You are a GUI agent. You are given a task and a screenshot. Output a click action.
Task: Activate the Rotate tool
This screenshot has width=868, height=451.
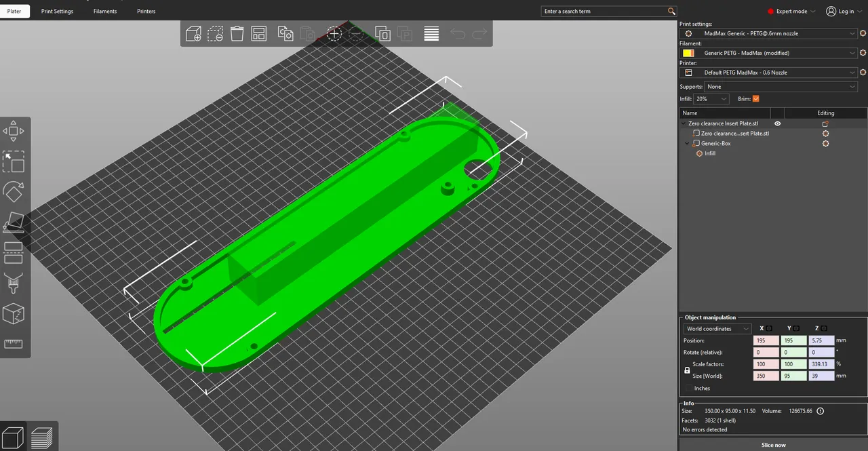pos(14,192)
